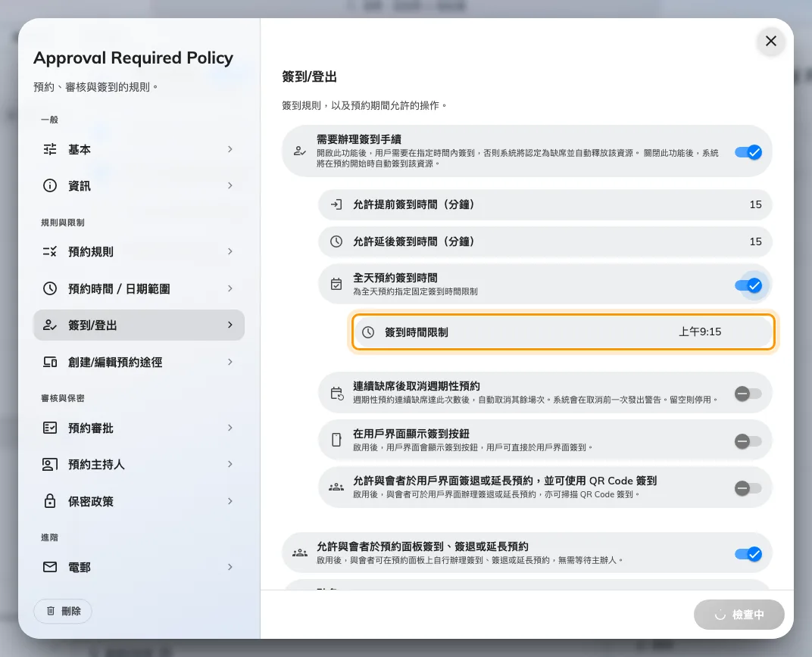Expand the 預約主持人 chevron
Image resolution: width=812 pixels, height=657 pixels.
tap(230, 464)
